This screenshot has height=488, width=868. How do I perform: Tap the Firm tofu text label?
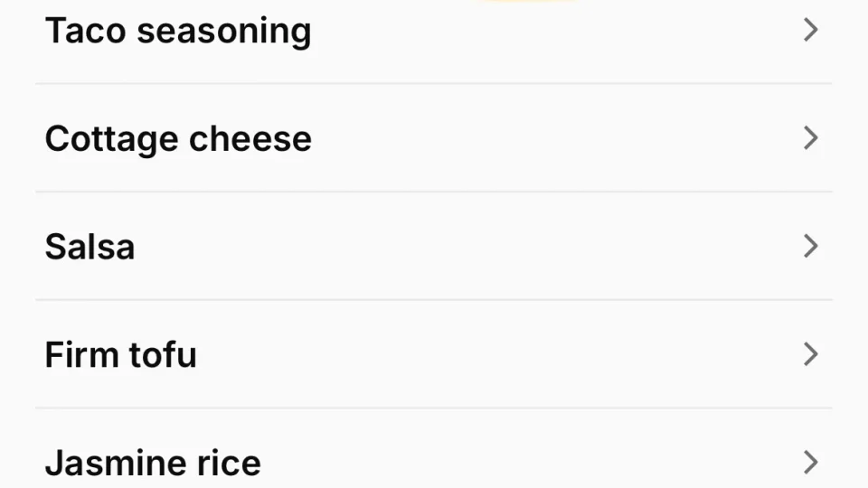(x=120, y=354)
